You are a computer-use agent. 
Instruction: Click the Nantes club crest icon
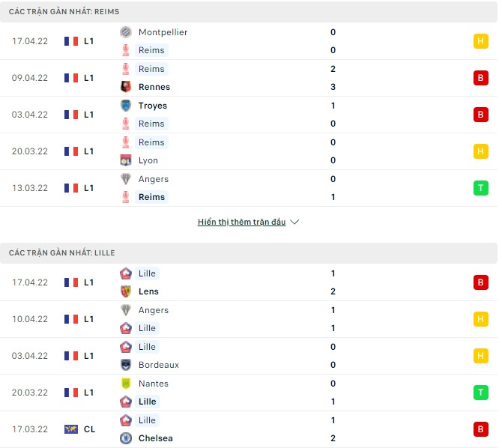(x=126, y=384)
